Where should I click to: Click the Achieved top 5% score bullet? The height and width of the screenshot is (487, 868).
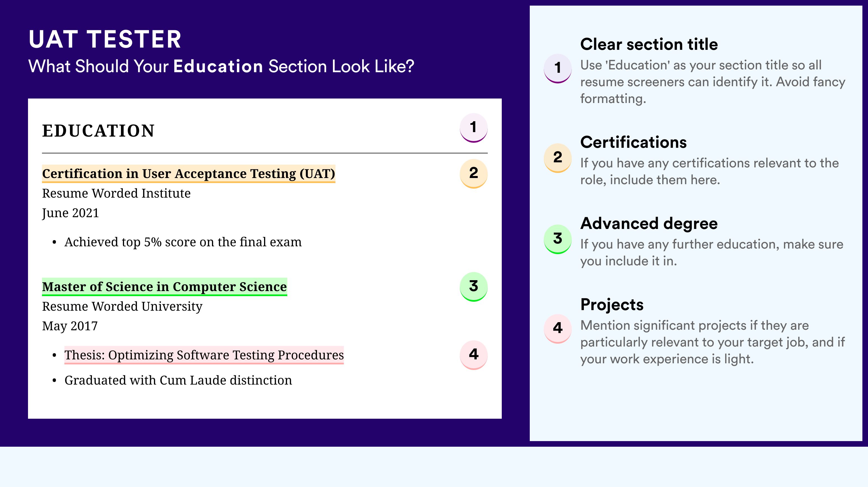pyautogui.click(x=183, y=242)
